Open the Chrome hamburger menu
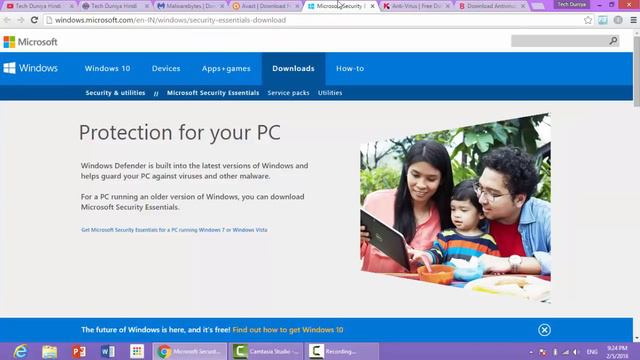The height and width of the screenshot is (360, 640). 633,20
